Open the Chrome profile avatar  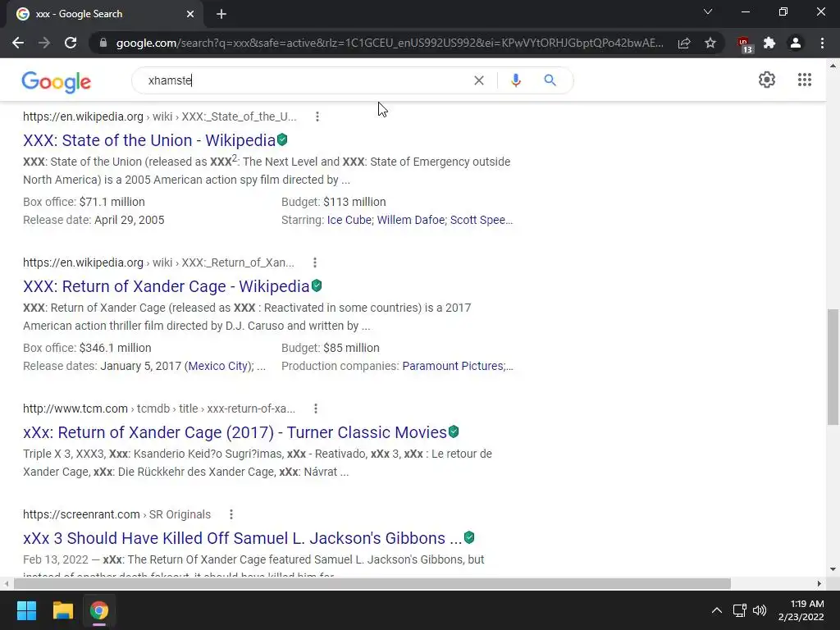point(796,43)
